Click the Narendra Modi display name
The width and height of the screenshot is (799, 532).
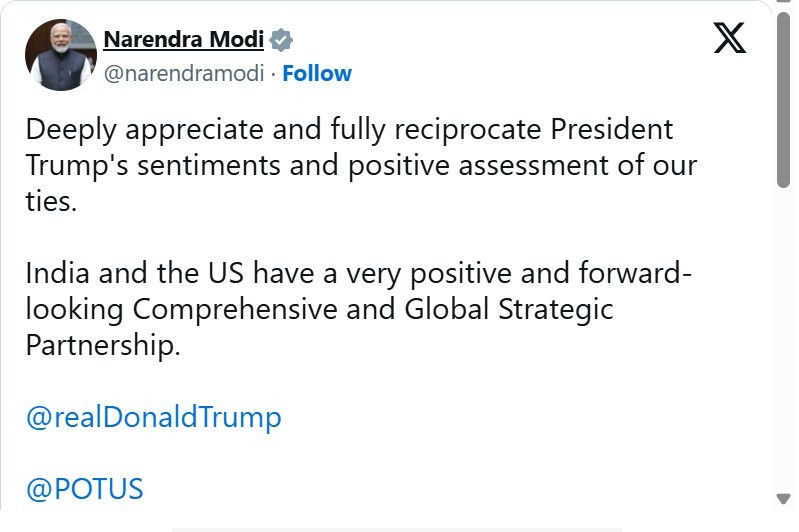pyautogui.click(x=183, y=40)
